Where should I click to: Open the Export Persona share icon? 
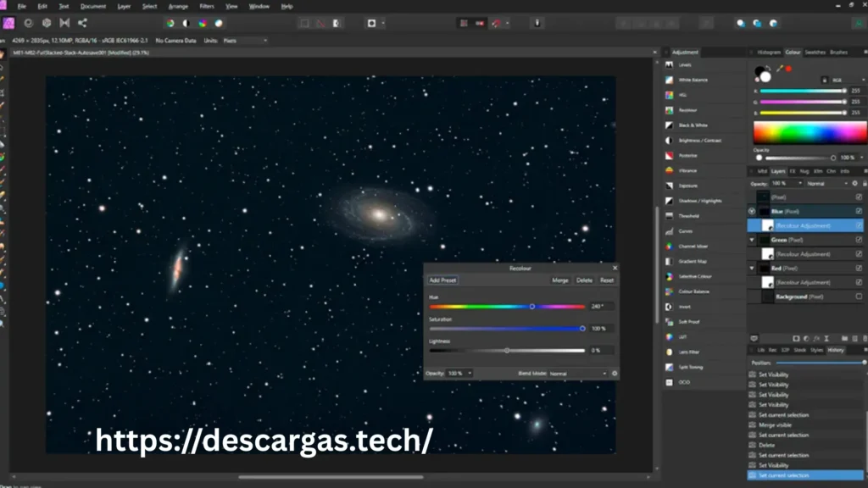tap(82, 23)
